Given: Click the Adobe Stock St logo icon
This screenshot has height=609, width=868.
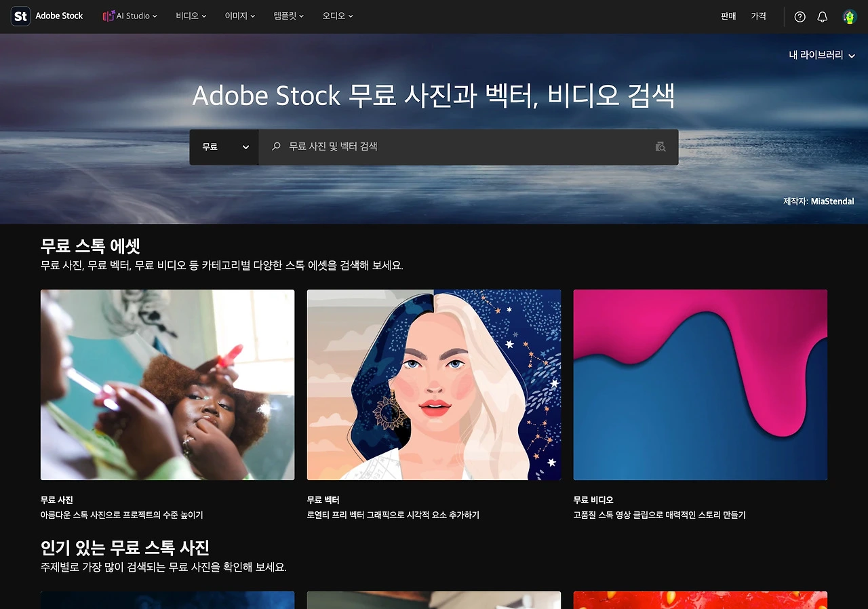Looking at the screenshot, I should point(20,16).
